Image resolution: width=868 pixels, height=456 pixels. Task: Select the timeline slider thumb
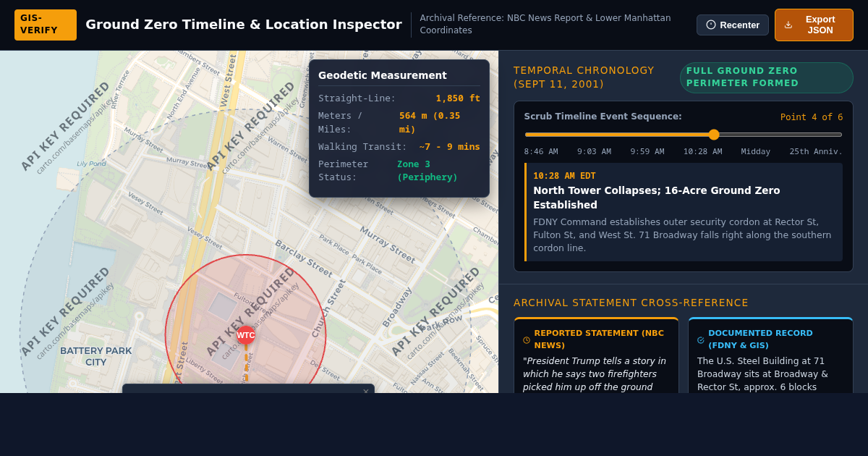click(714, 135)
